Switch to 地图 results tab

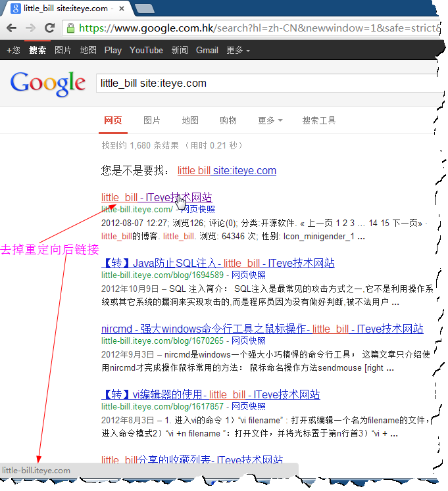(190, 120)
